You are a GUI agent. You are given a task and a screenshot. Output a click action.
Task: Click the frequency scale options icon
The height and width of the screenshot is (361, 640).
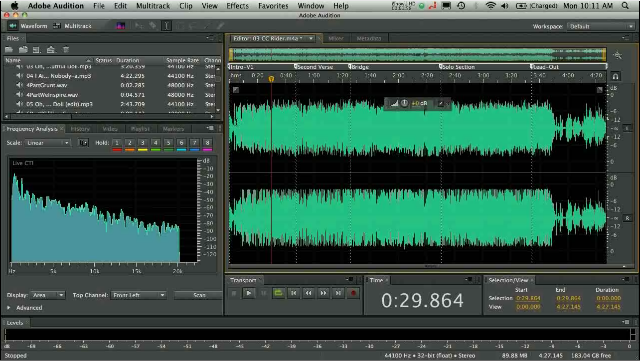(x=83, y=143)
